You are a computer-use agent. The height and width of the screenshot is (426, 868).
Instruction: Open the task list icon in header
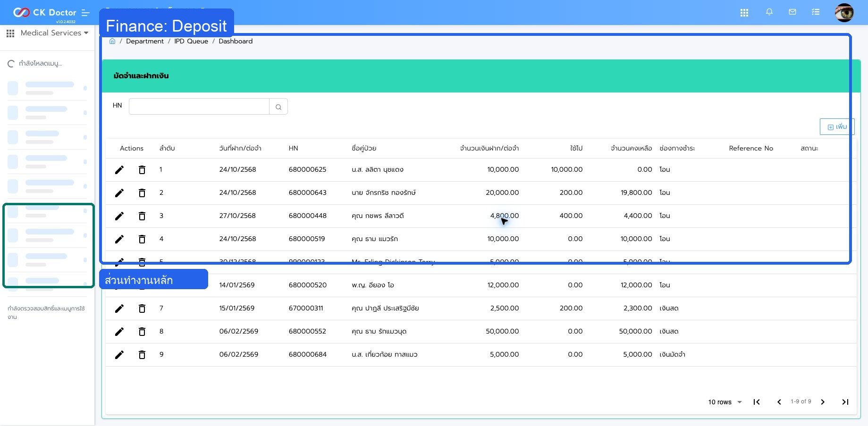coord(816,12)
